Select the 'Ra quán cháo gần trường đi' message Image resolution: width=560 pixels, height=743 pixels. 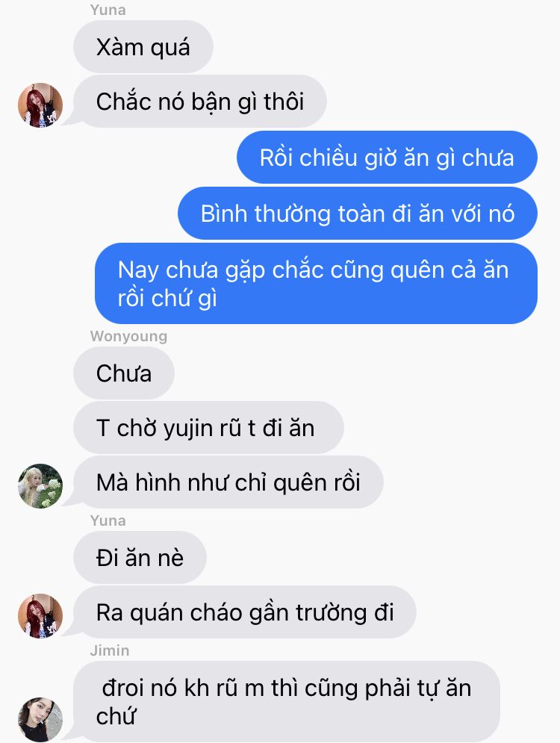coord(245,612)
